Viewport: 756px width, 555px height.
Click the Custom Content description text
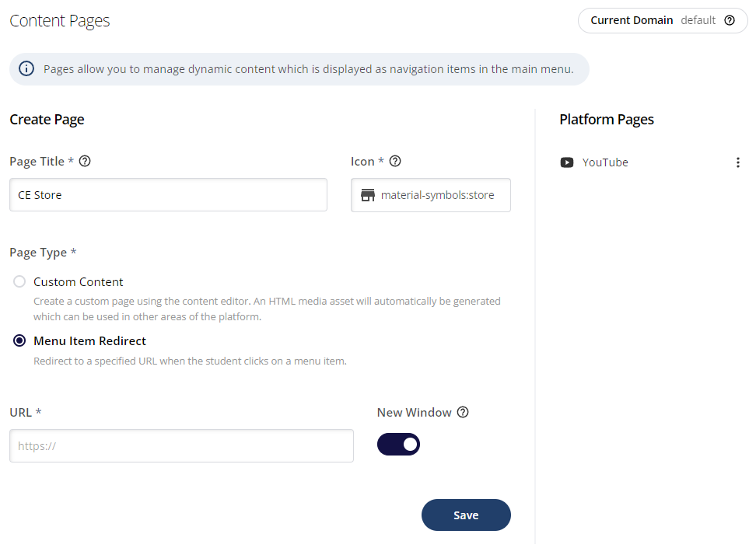pyautogui.click(x=267, y=309)
